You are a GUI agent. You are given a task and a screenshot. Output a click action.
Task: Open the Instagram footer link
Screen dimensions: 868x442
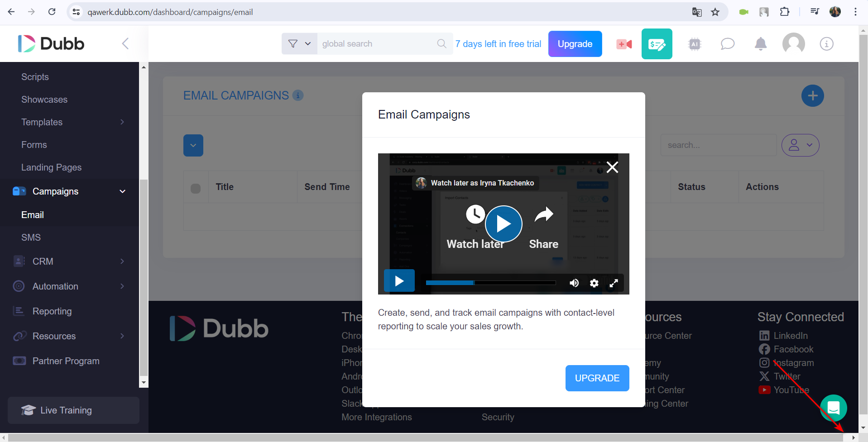point(786,363)
